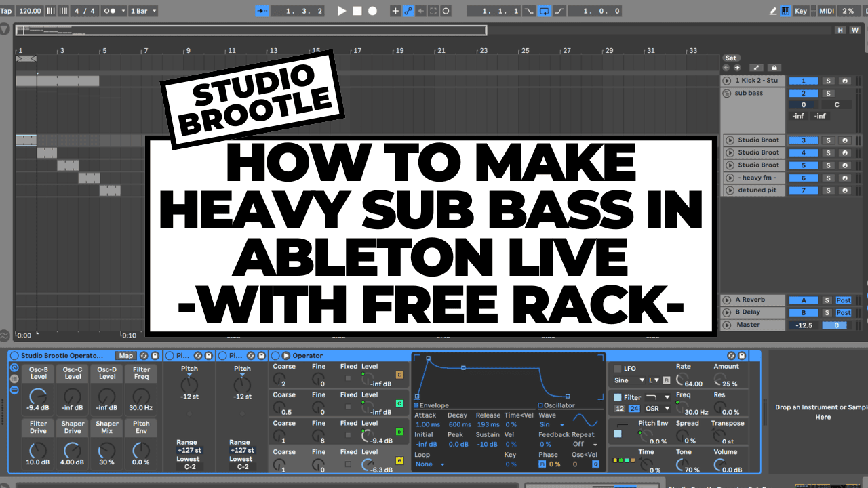Open MIDI Map mode
868x488 pixels.
(x=827, y=11)
